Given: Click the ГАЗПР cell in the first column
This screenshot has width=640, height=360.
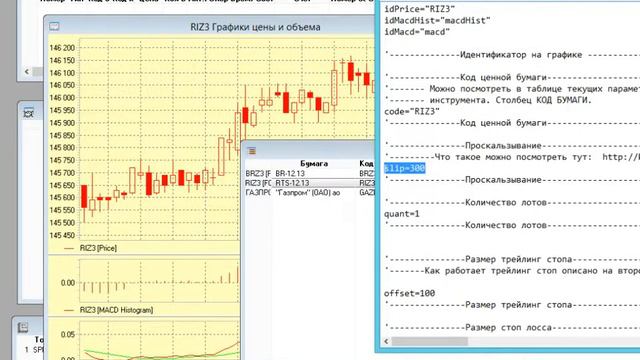Looking at the screenshot, I should [258, 193].
